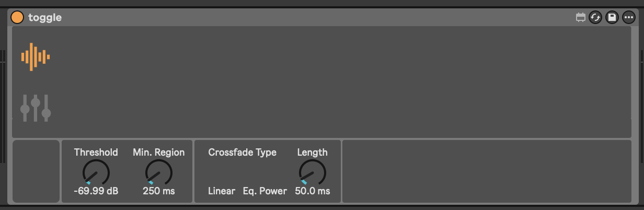The image size is (644, 210).
Task: Click the Crossfade Type label
Action: click(243, 153)
